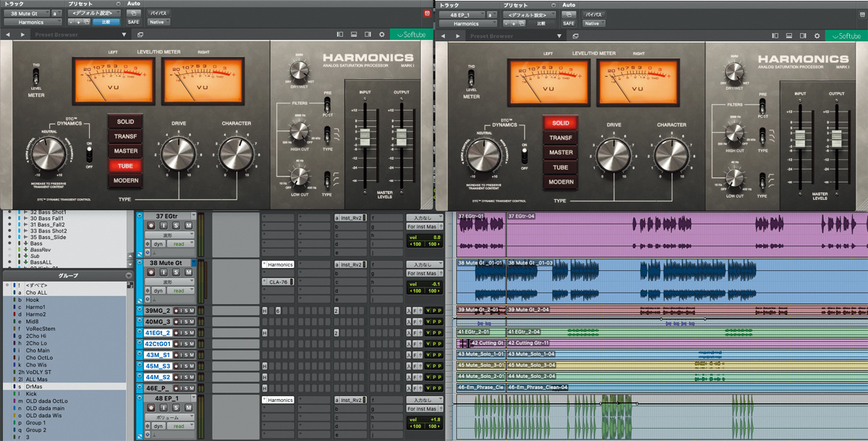Open the track view selector on the 38 Mute Gt track
Screen dimensions: 868x441
pyautogui.click(x=170, y=282)
